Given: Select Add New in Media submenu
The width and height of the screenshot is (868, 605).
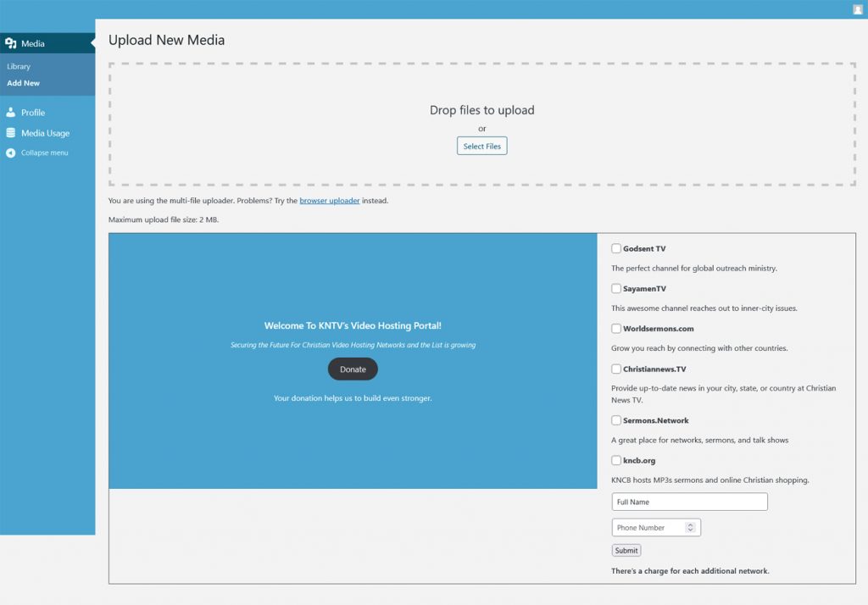Looking at the screenshot, I should tap(24, 83).
